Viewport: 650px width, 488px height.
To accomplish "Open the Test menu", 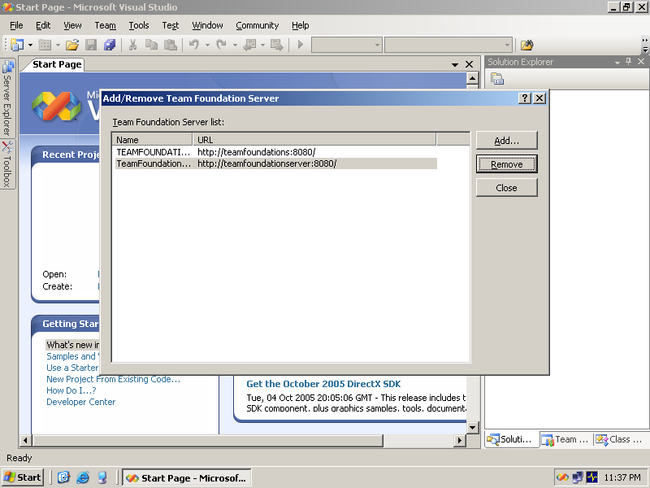I will 170,26.
